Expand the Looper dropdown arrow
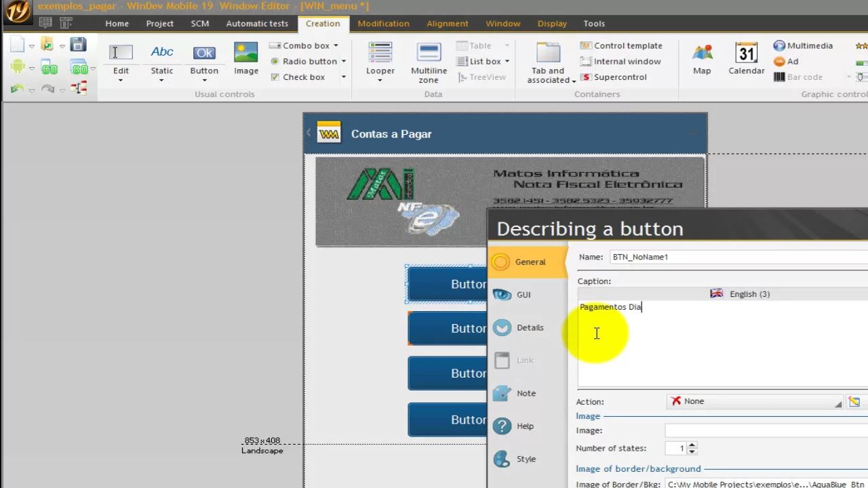This screenshot has width=868, height=488. 380,81
